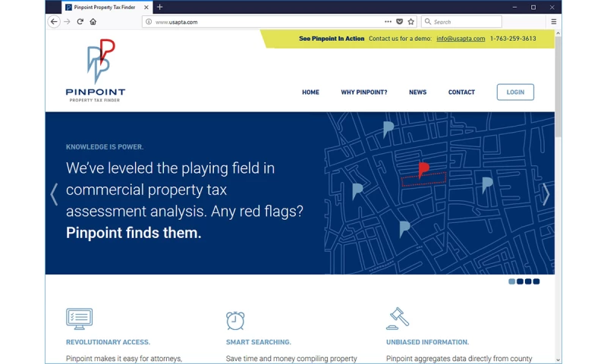Click the UNBIASED INFORMATION heading
This screenshot has width=607, height=364.
(427, 342)
